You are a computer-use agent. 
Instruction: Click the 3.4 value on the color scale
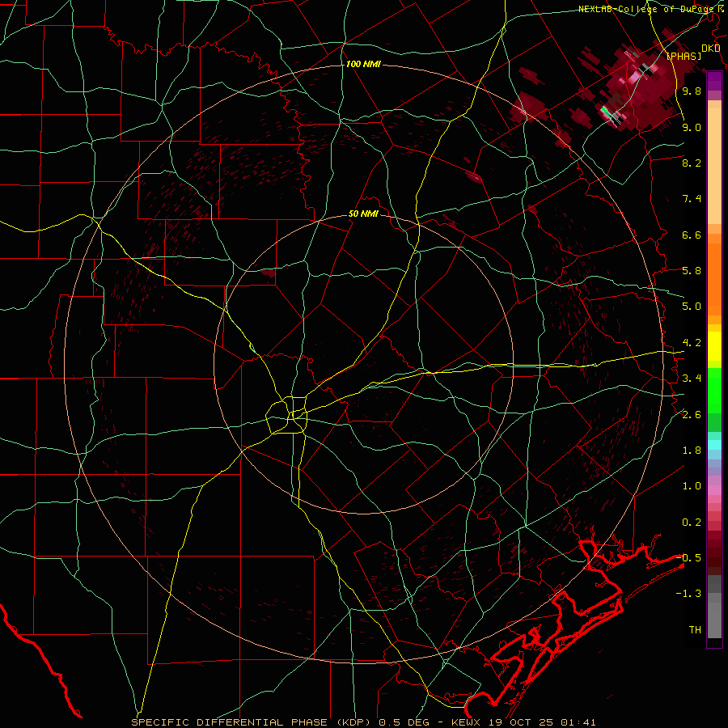[692, 379]
